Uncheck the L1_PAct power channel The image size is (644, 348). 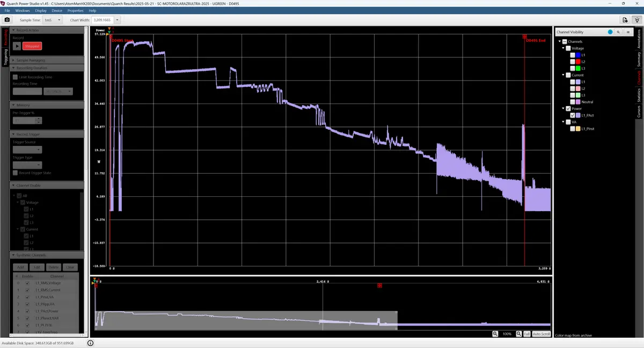pos(572,115)
